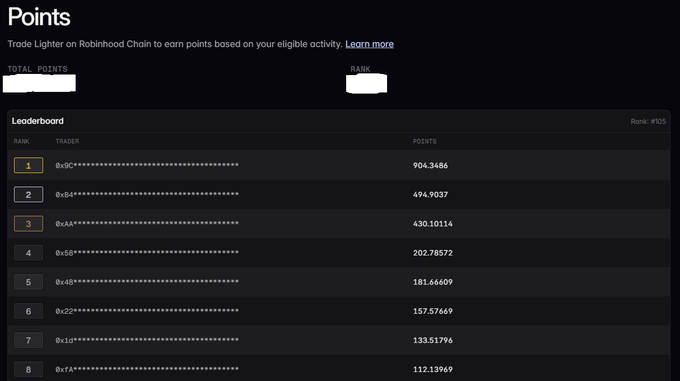
Task: Select trader address starting 0xfA
Action: click(x=147, y=369)
